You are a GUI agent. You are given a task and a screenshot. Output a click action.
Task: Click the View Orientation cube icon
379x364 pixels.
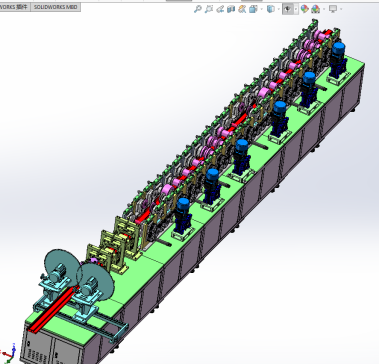(253, 9)
